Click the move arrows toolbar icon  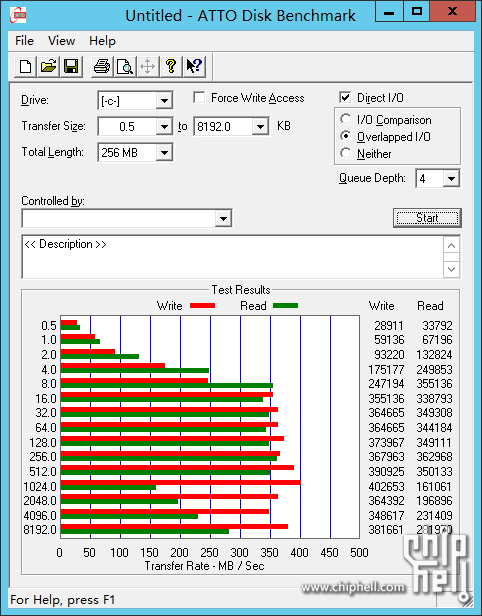point(147,66)
